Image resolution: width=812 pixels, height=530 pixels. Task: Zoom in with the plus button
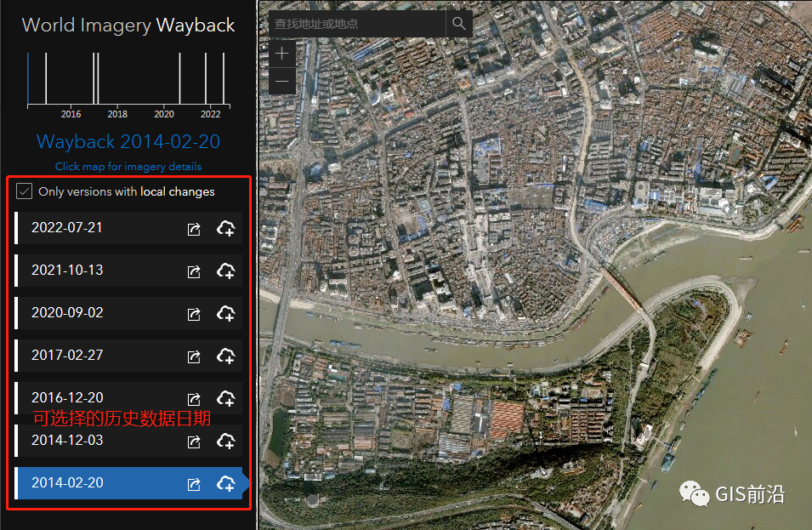pos(282,54)
